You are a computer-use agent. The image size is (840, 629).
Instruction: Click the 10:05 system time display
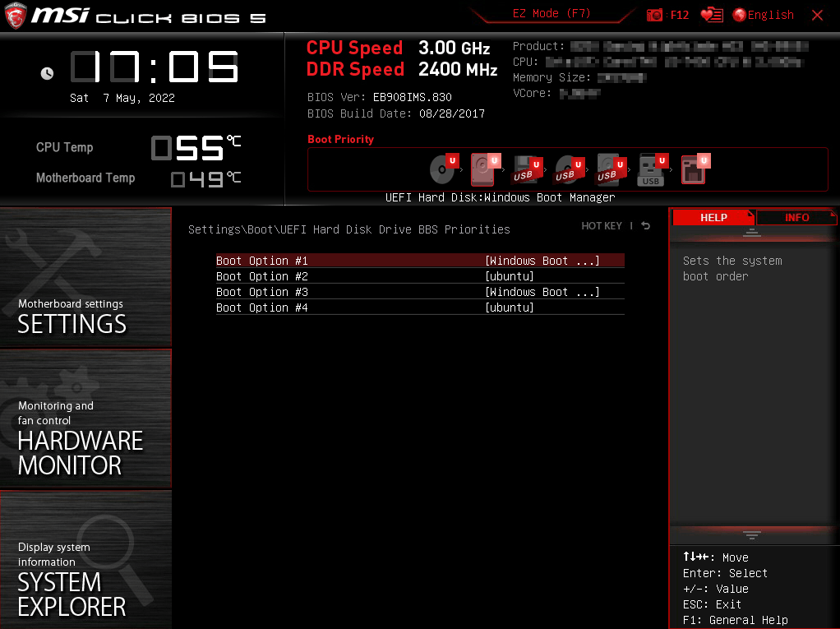click(155, 67)
